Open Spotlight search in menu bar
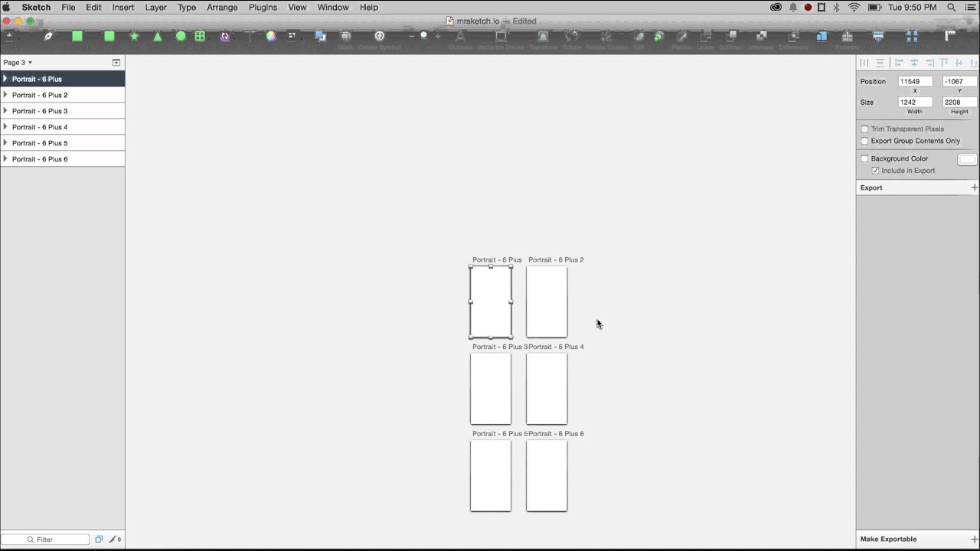The width and height of the screenshot is (980, 551). 952,7
